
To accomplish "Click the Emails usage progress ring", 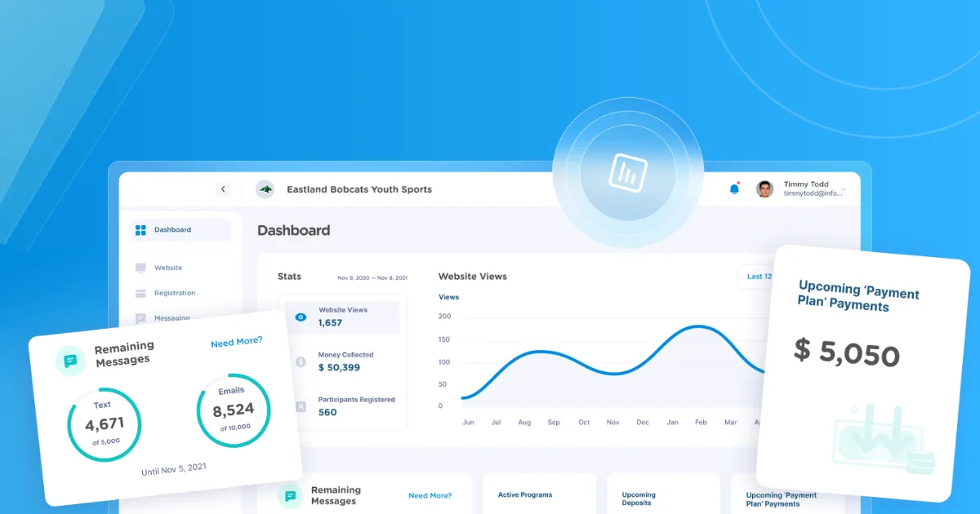I will point(235,410).
